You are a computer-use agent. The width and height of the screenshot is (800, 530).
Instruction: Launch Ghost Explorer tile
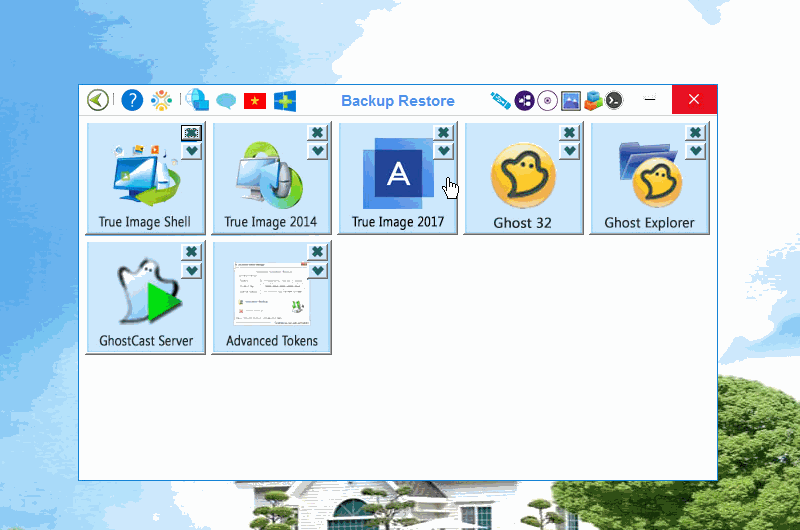(649, 178)
